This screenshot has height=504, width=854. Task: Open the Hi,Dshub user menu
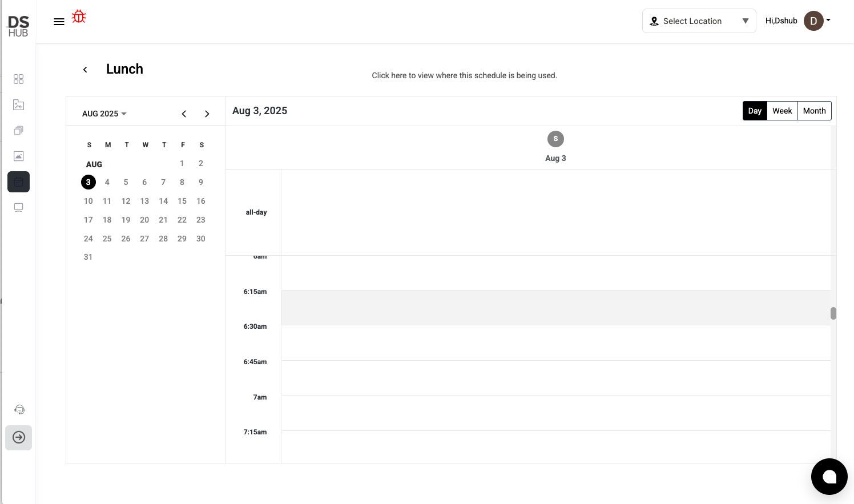[797, 21]
